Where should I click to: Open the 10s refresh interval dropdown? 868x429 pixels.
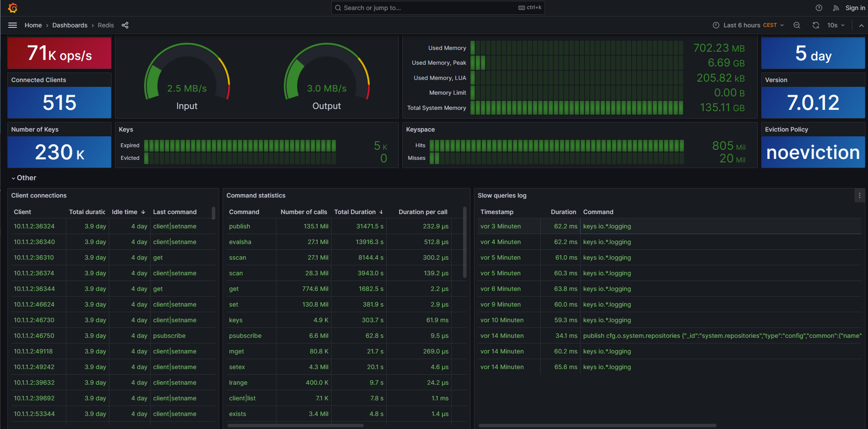pyautogui.click(x=835, y=25)
